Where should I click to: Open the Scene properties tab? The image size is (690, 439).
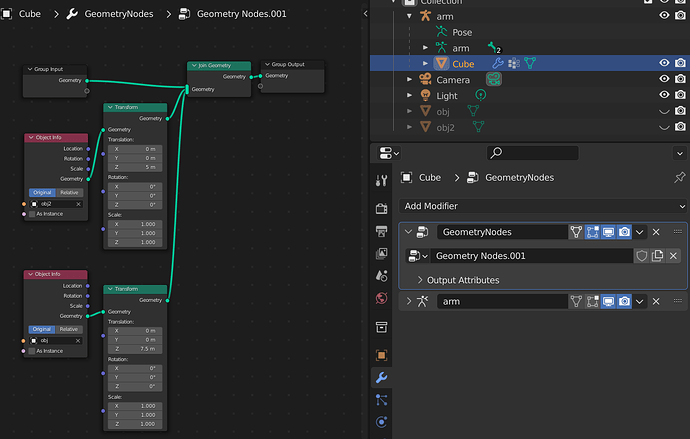[x=382, y=276]
